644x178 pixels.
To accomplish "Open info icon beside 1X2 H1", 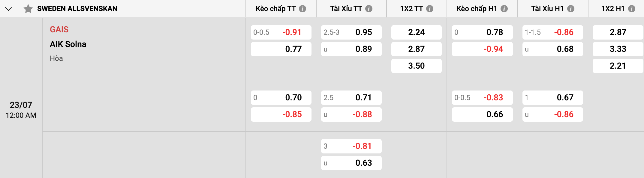I will 632,9.
